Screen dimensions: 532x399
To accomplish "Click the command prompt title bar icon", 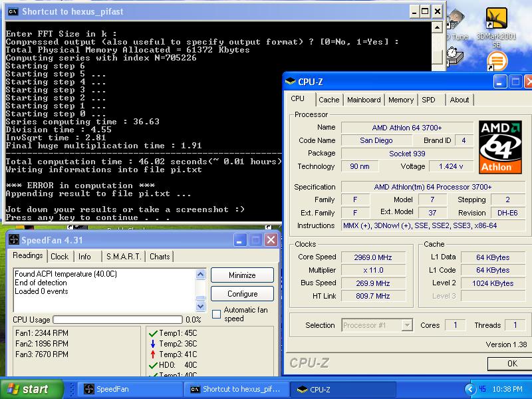I will coord(13,11).
